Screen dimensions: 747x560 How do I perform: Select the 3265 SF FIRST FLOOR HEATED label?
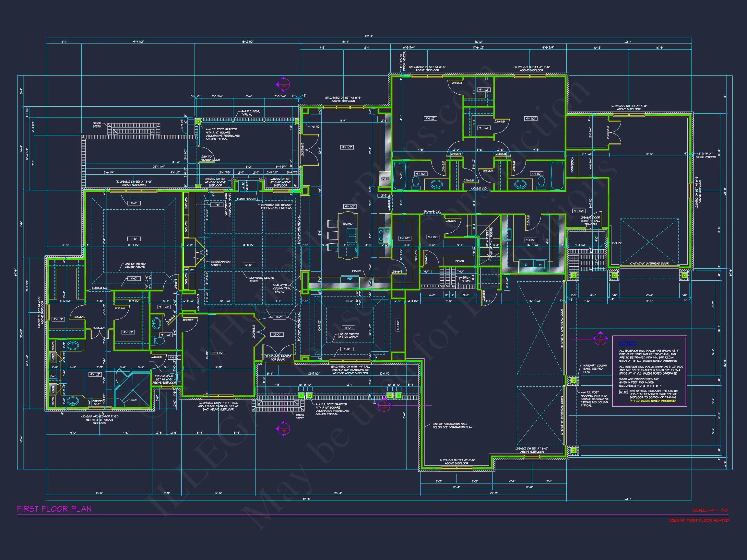[x=699, y=520]
